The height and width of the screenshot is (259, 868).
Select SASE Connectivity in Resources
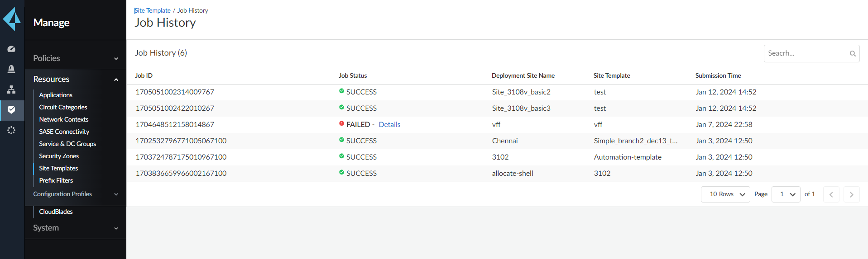coord(64,132)
